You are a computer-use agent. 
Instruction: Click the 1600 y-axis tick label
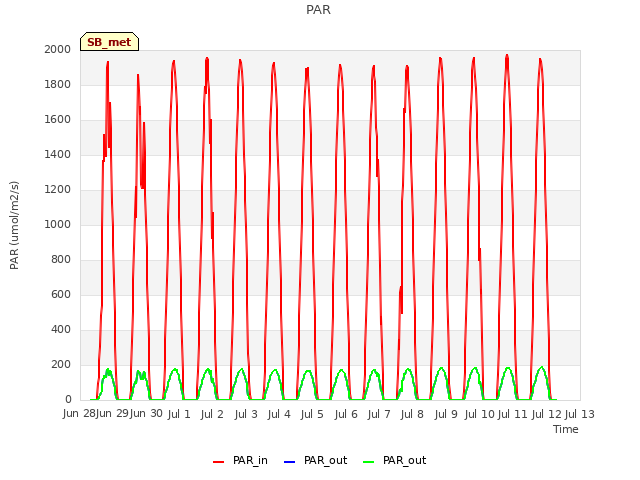click(58, 120)
